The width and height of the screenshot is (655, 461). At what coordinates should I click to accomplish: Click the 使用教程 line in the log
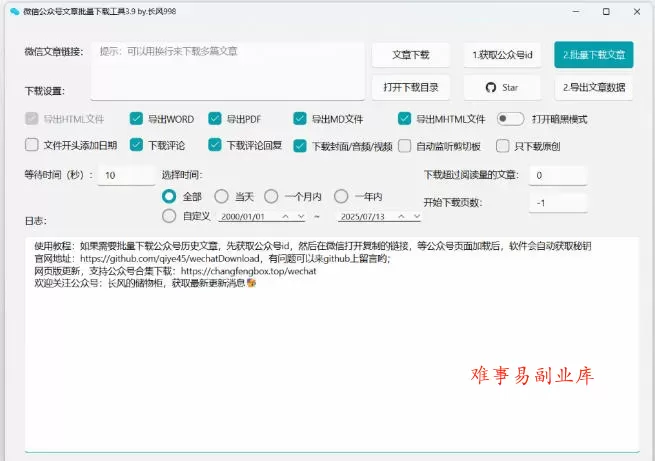tap(313, 246)
